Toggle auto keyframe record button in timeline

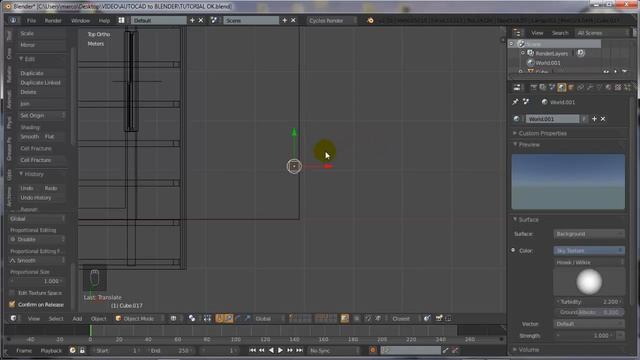pos(372,350)
